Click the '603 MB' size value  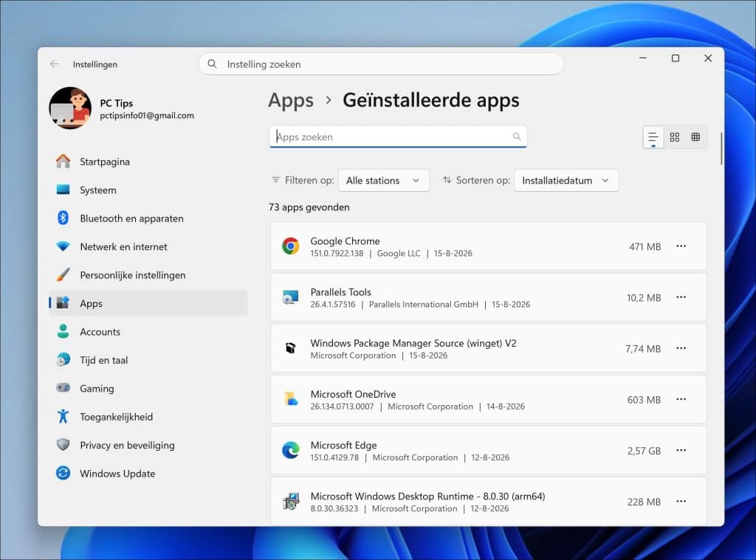[644, 400]
